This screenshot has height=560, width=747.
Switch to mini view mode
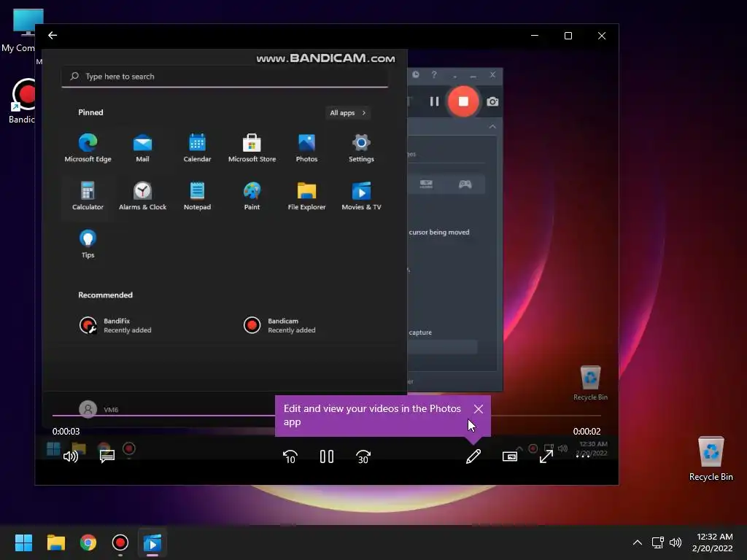pyautogui.click(x=510, y=456)
